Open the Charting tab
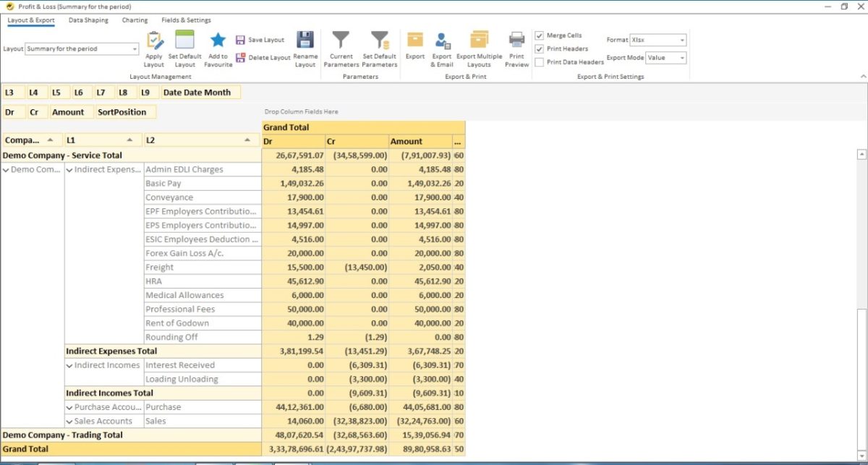The height and width of the screenshot is (465, 868). point(135,20)
